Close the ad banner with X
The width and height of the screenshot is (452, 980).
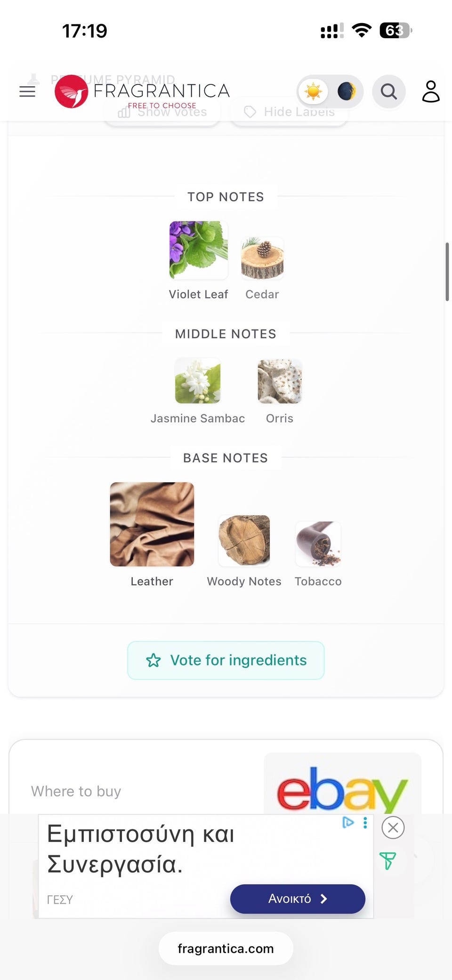pyautogui.click(x=393, y=827)
